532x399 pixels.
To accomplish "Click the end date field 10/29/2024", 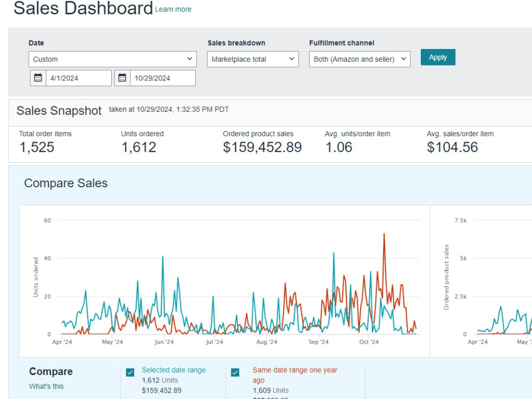I will [162, 78].
